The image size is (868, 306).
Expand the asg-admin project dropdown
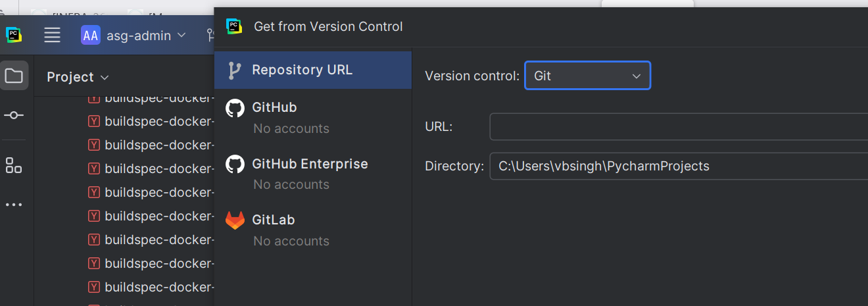(x=181, y=36)
